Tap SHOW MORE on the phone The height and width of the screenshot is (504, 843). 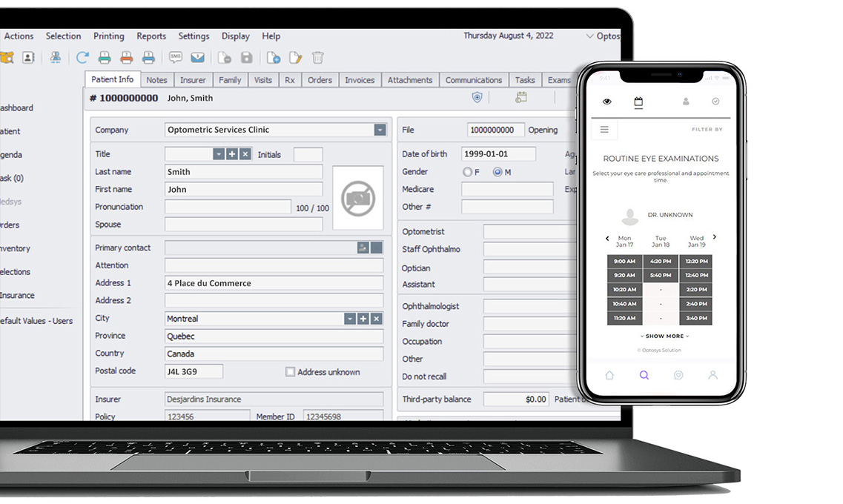(x=664, y=336)
